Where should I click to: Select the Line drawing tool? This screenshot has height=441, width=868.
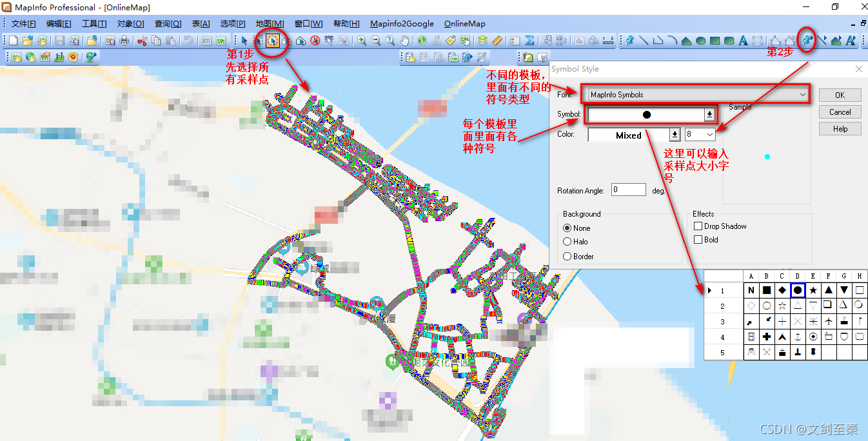644,40
